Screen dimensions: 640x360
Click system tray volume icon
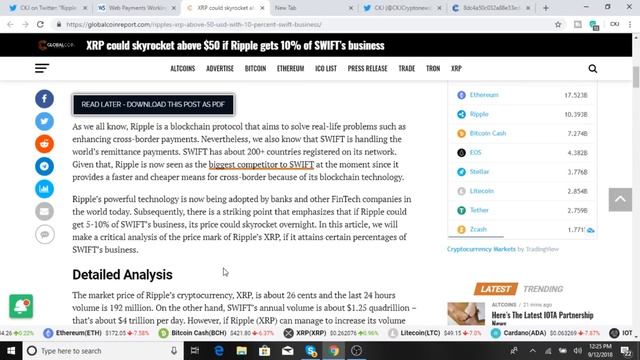577,351
